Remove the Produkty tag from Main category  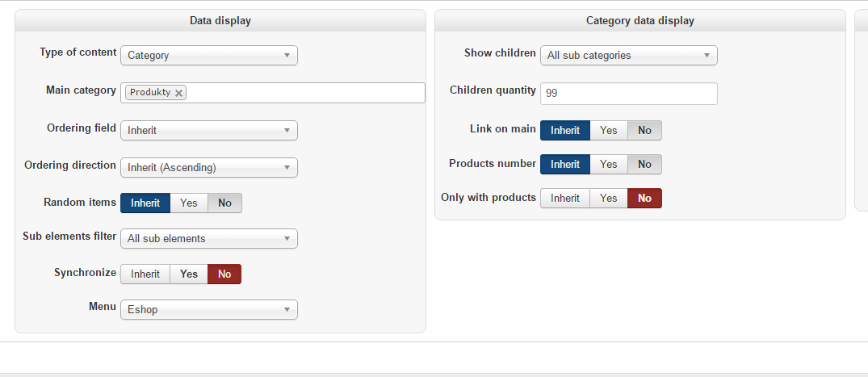click(179, 93)
